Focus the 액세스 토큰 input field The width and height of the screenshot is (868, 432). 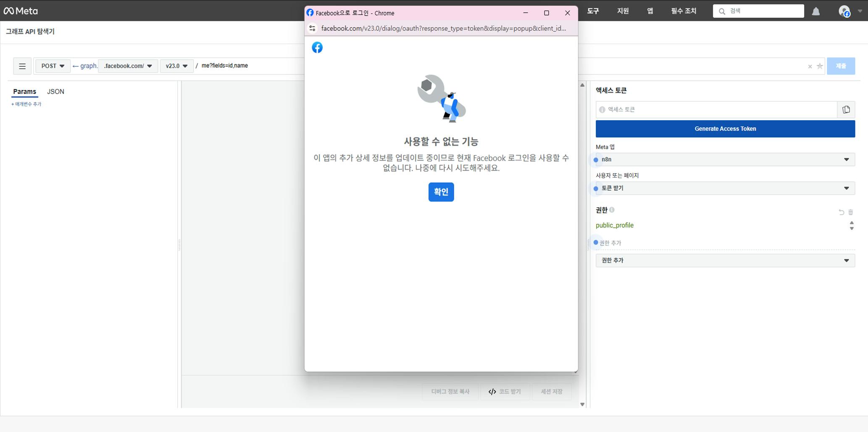[x=716, y=110]
